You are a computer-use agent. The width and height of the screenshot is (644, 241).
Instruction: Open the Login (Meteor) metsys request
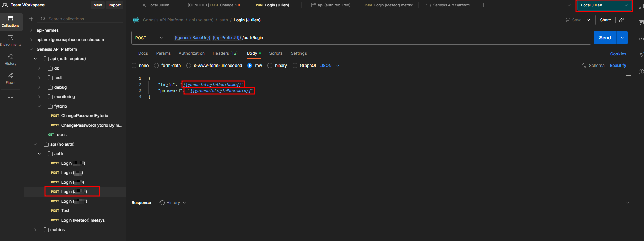click(x=78, y=220)
